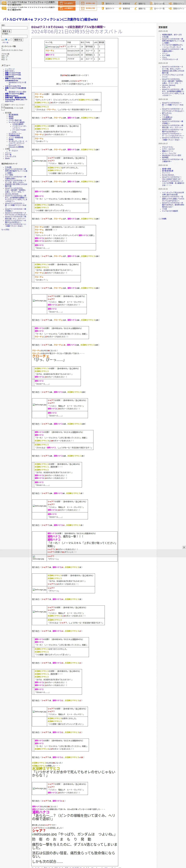Open 用語集/英数字、あ行〜さ行 history link
This screenshot has height=868, width=186.
[172, 35]
